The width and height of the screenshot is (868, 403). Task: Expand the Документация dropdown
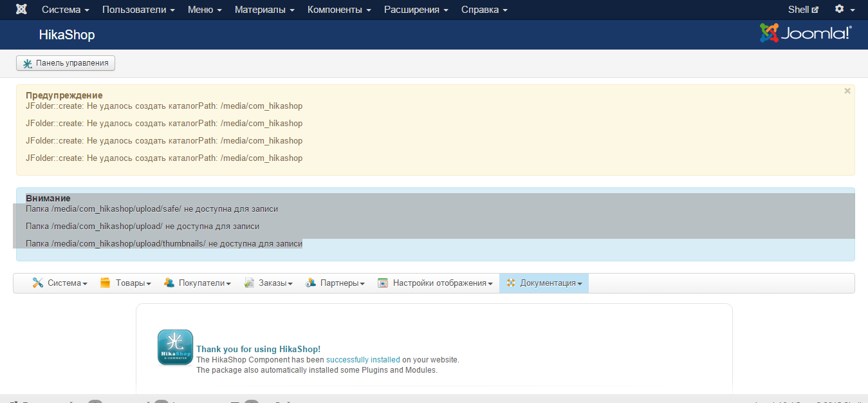(544, 283)
